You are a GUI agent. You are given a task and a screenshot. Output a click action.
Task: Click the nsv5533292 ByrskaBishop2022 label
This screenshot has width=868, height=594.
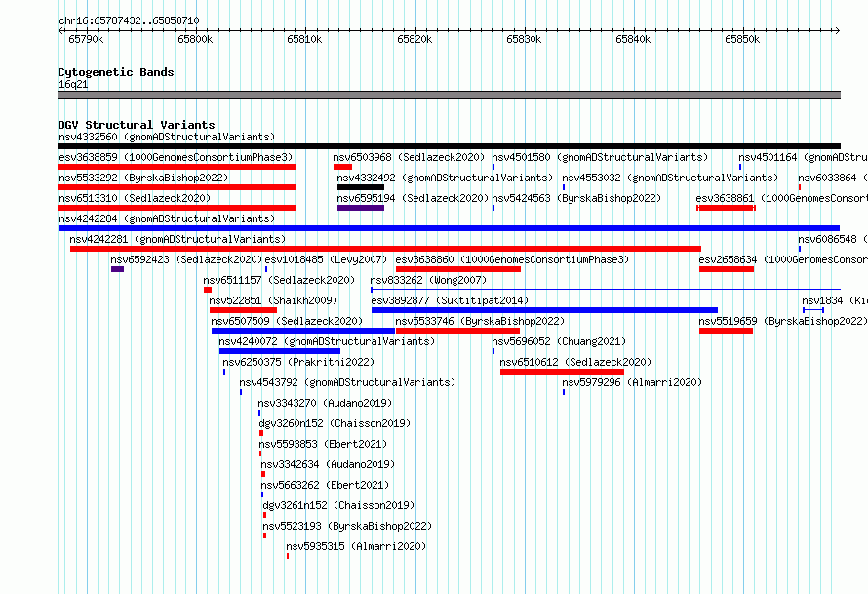[143, 178]
